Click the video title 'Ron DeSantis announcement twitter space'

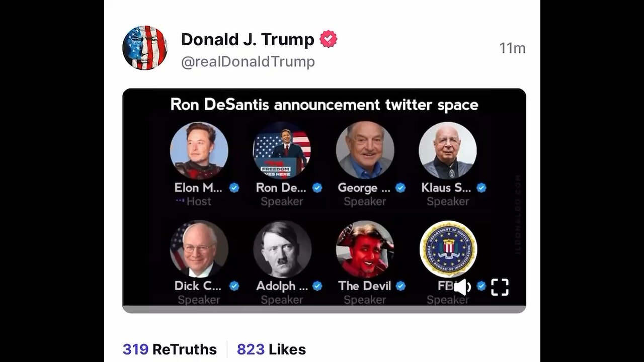(324, 105)
